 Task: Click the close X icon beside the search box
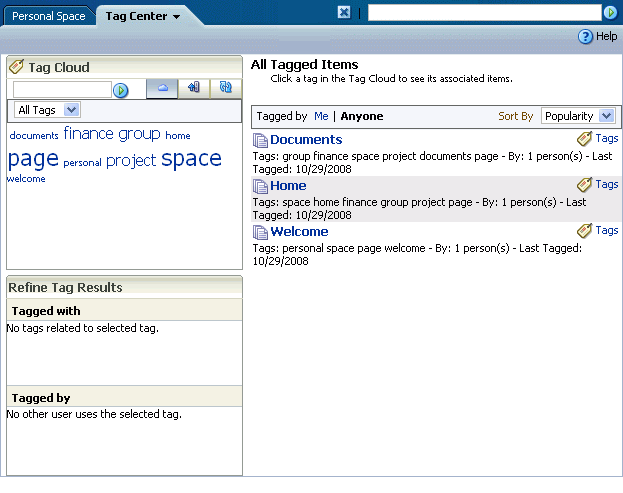344,13
